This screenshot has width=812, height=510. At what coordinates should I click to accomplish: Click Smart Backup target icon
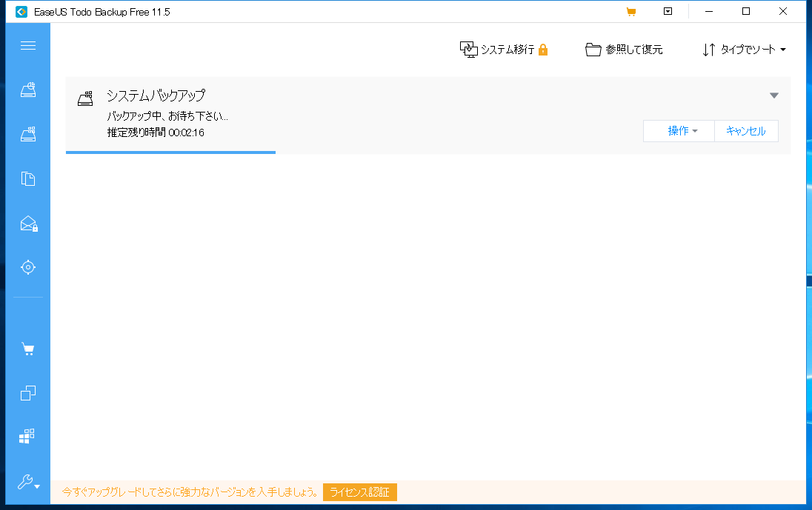click(28, 267)
